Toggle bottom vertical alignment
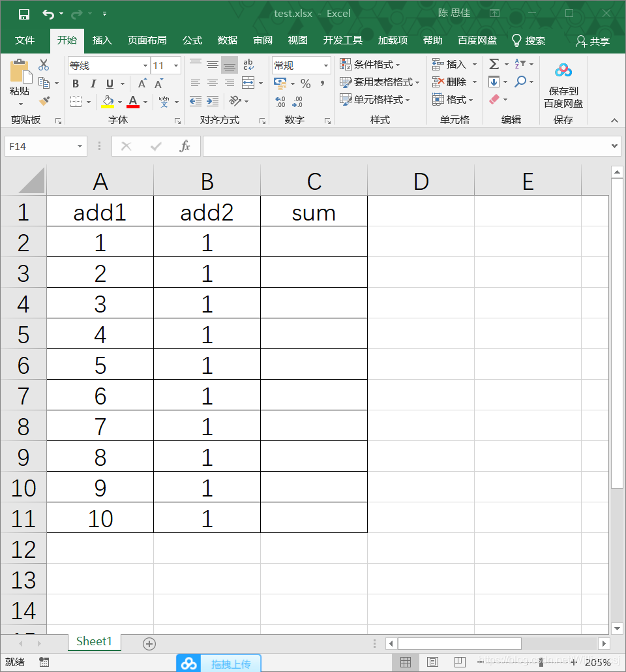 [230, 65]
